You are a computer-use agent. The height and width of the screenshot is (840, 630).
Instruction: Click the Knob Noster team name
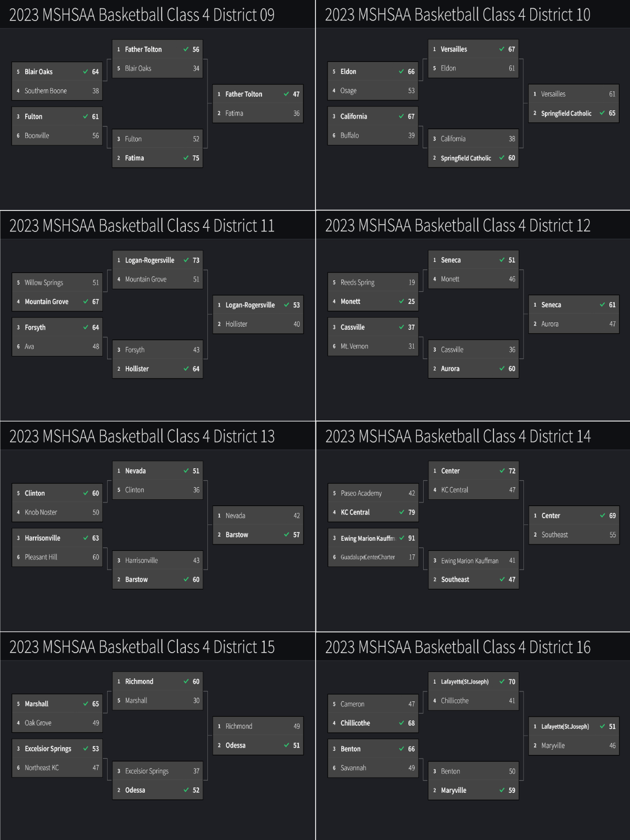tap(41, 512)
